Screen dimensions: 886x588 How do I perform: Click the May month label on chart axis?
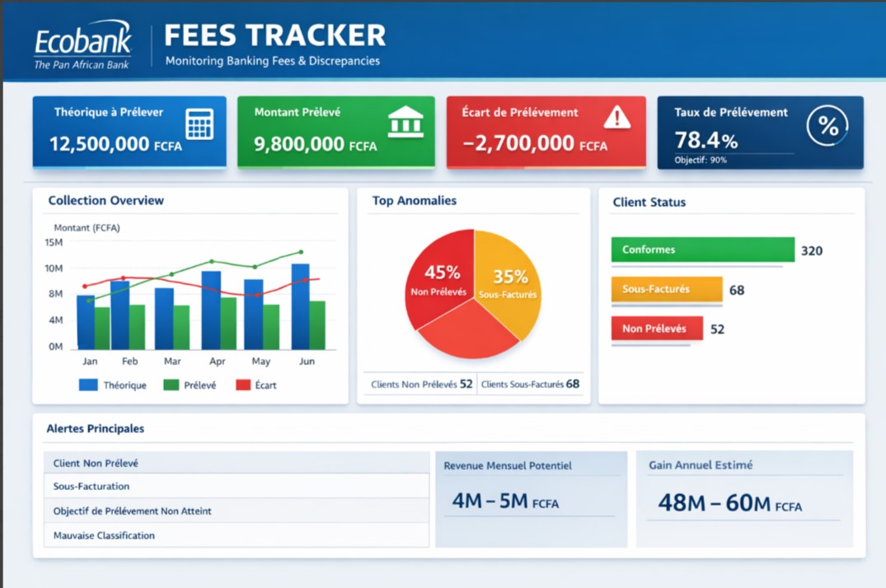point(260,361)
